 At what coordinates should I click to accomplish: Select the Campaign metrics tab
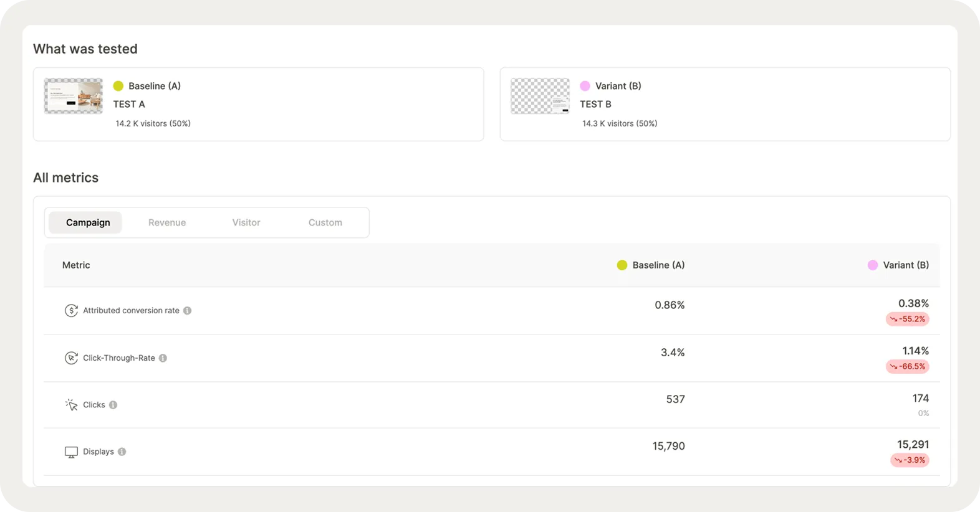pyautogui.click(x=88, y=222)
